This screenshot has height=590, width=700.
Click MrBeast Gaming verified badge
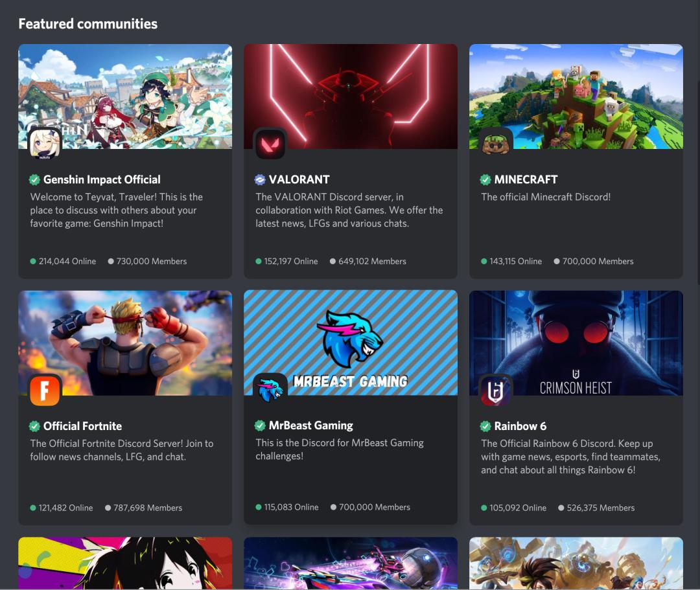(x=260, y=425)
